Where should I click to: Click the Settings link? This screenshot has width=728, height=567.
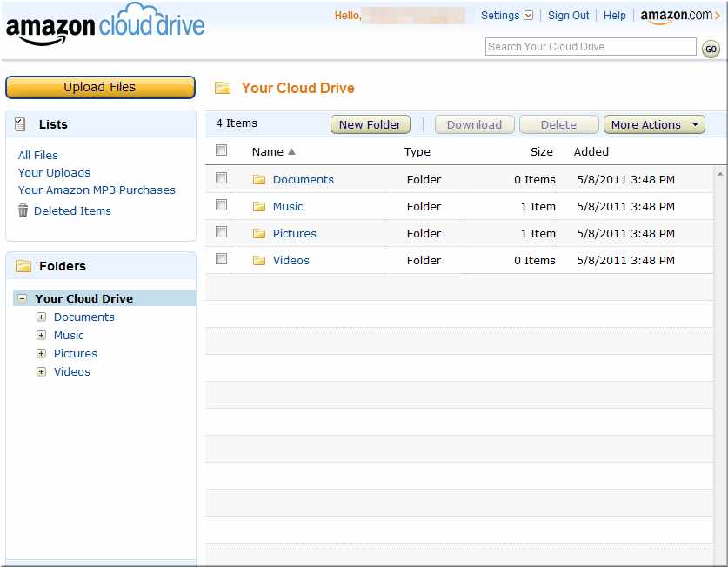coord(500,16)
